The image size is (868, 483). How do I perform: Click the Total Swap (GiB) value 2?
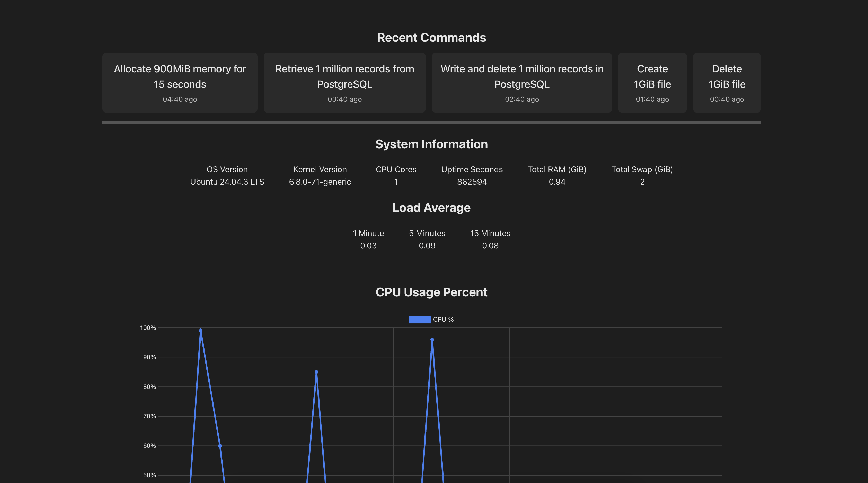(642, 182)
